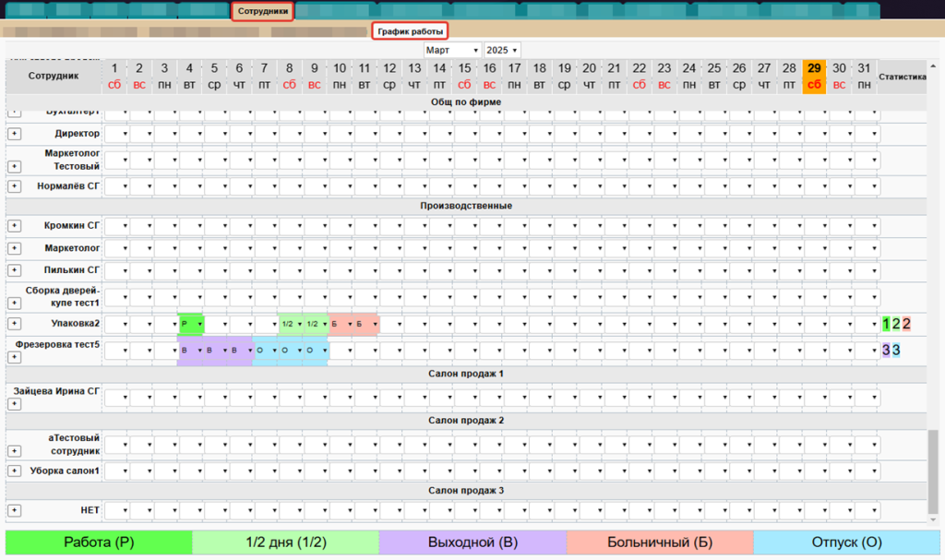Click the Статистика column header
945x560 pixels.
[x=902, y=77]
